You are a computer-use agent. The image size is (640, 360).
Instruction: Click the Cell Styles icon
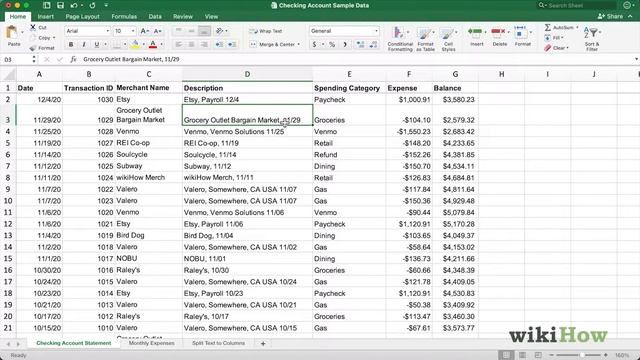point(448,33)
